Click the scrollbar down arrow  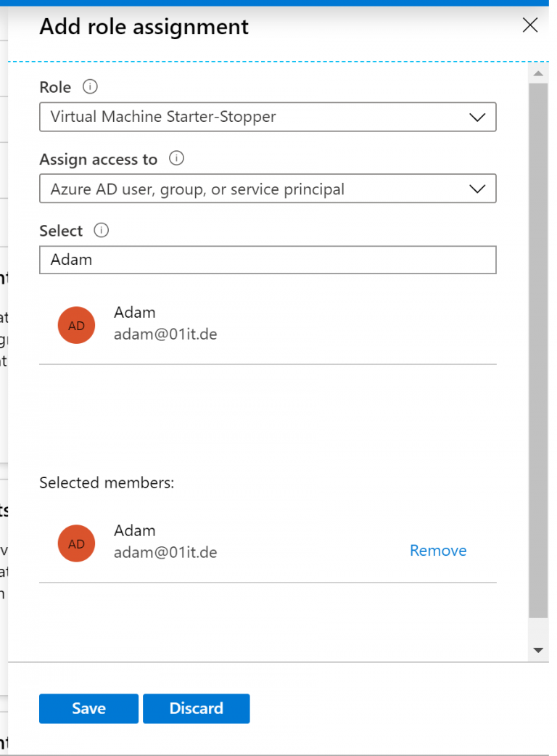(538, 650)
